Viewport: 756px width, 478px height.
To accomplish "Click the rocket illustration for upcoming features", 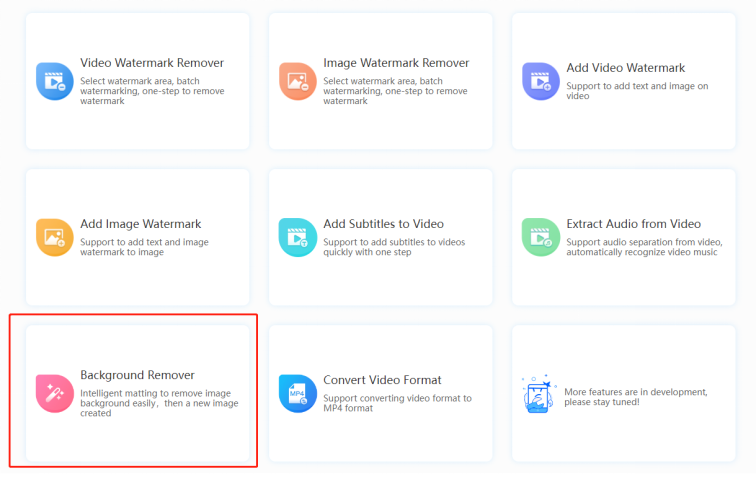I will [539, 394].
